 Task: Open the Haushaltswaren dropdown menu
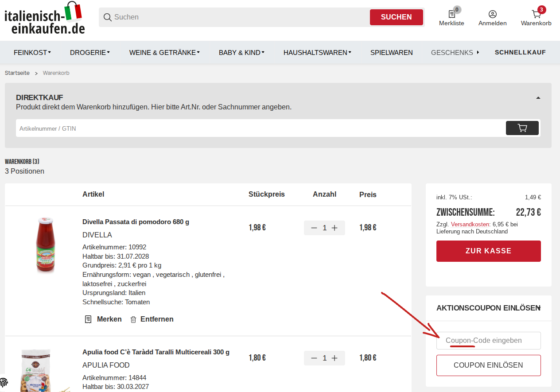coord(317,52)
